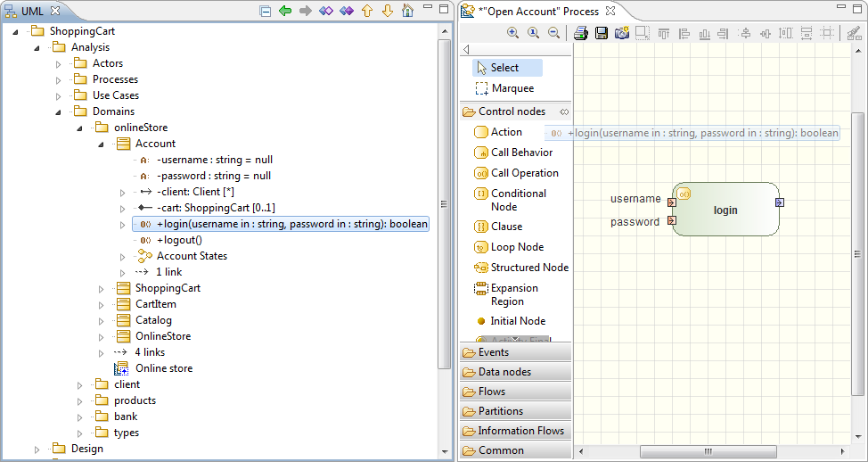This screenshot has height=462, width=868.
Task: Click the username input pin on login
Action: (671, 202)
